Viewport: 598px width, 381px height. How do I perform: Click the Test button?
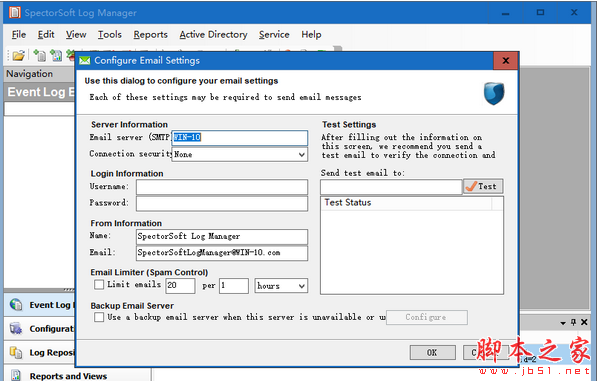click(x=483, y=186)
